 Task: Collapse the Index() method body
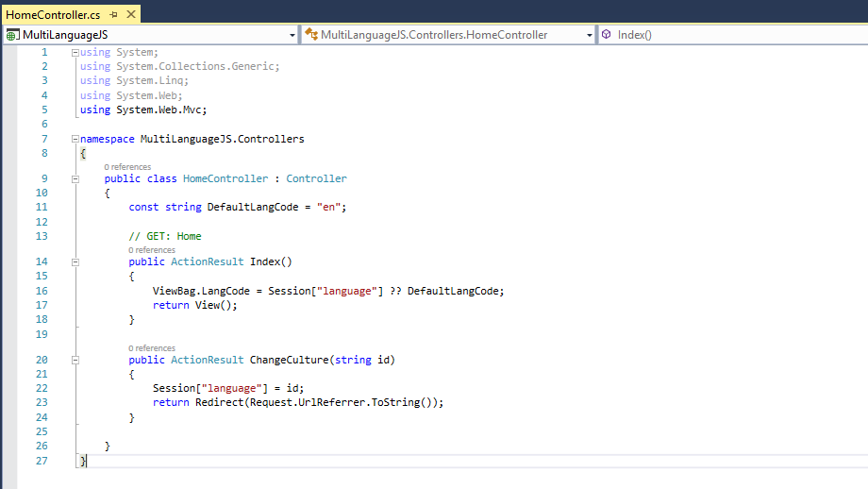[x=75, y=262]
